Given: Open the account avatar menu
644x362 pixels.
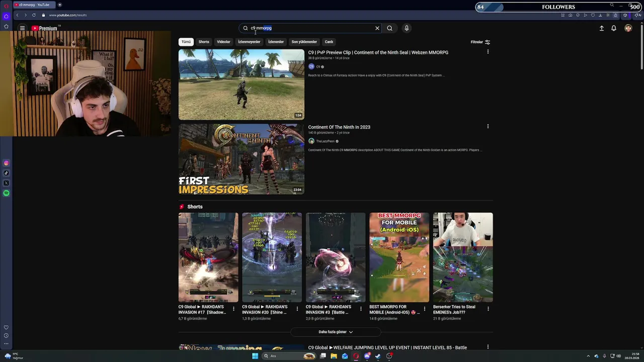Looking at the screenshot, I should [628, 28].
